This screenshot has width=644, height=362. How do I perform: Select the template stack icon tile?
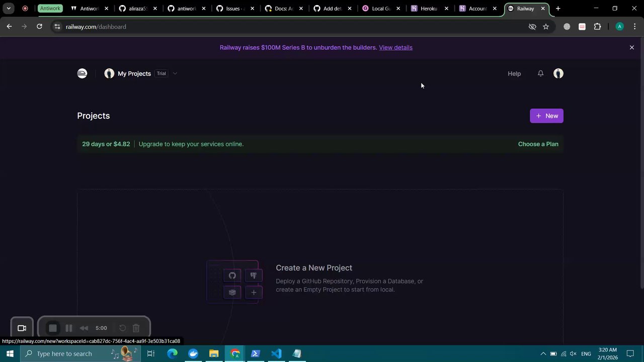[232, 292]
